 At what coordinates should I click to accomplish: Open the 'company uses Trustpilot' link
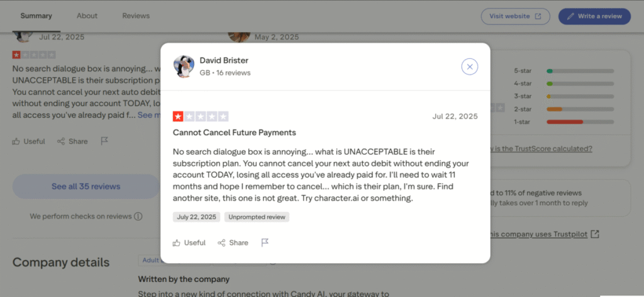click(544, 234)
